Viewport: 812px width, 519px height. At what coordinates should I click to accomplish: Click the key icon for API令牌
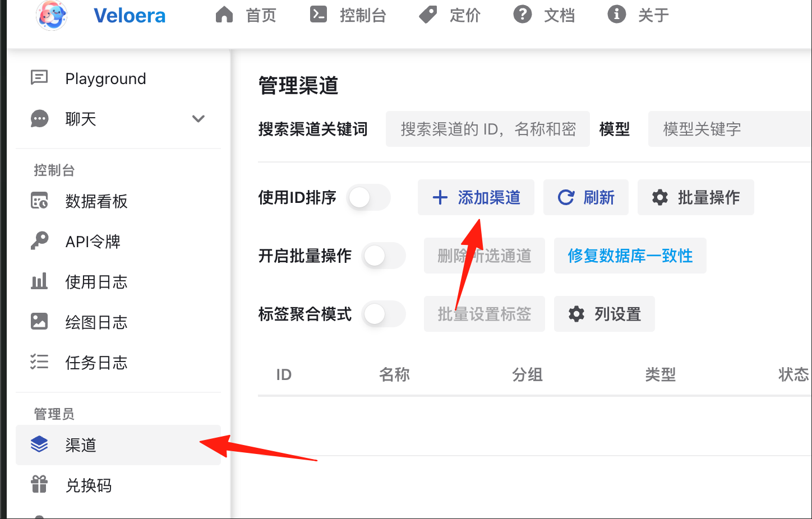click(39, 240)
